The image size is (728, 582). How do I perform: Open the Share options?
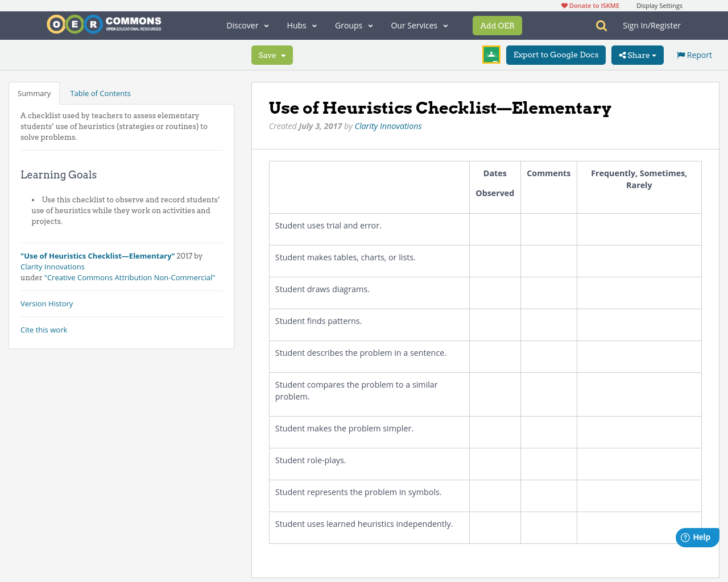(637, 55)
